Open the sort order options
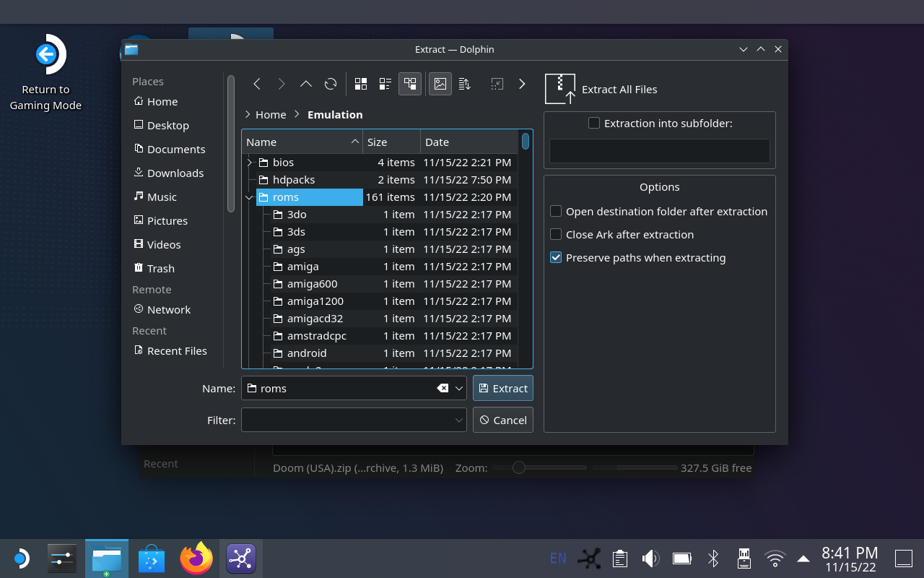Image resolution: width=924 pixels, height=578 pixels. coord(465,83)
